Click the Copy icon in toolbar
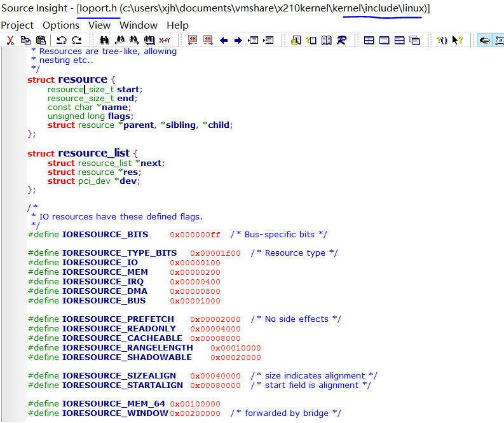The width and height of the screenshot is (504, 423). click(25, 40)
